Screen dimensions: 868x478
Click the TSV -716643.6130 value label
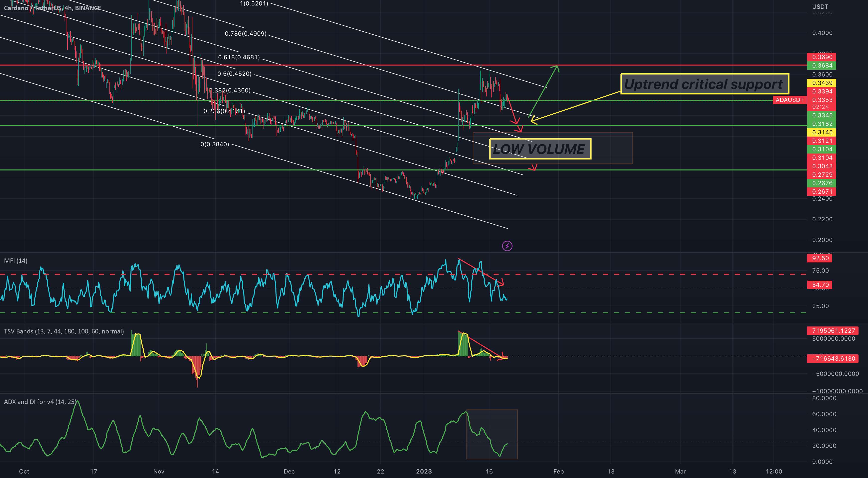pyautogui.click(x=833, y=359)
